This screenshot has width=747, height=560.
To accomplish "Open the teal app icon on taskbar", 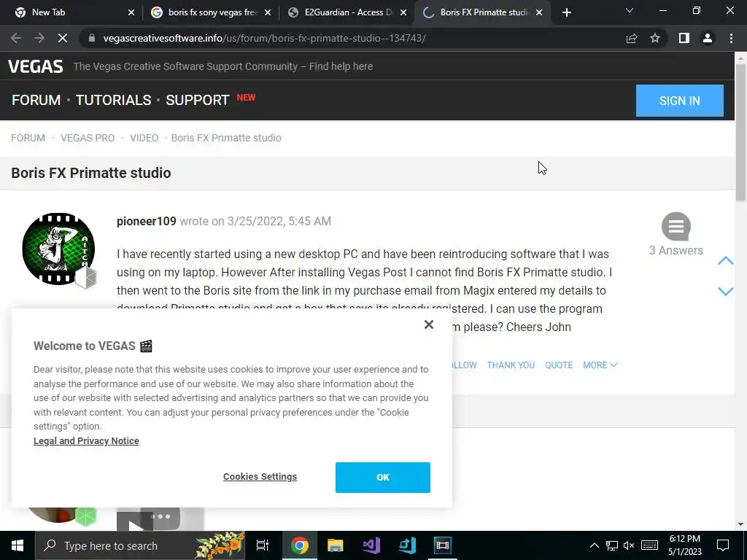I will [x=407, y=545].
